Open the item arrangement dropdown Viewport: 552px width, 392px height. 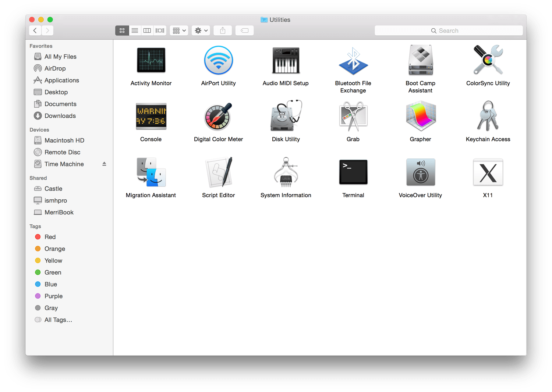click(x=179, y=31)
